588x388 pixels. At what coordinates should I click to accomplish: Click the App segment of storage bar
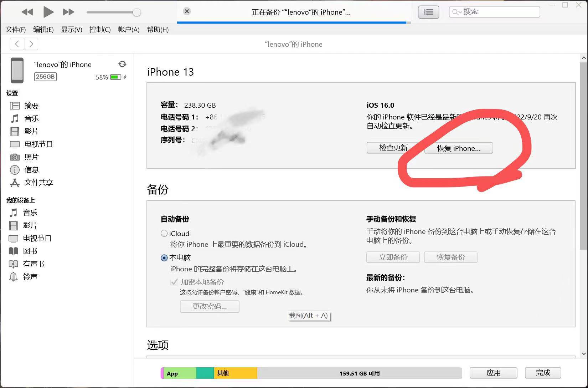tap(180, 373)
